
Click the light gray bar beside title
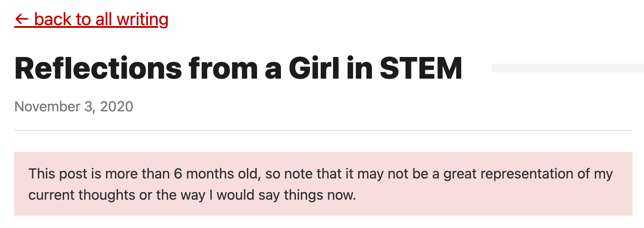pyautogui.click(x=567, y=68)
